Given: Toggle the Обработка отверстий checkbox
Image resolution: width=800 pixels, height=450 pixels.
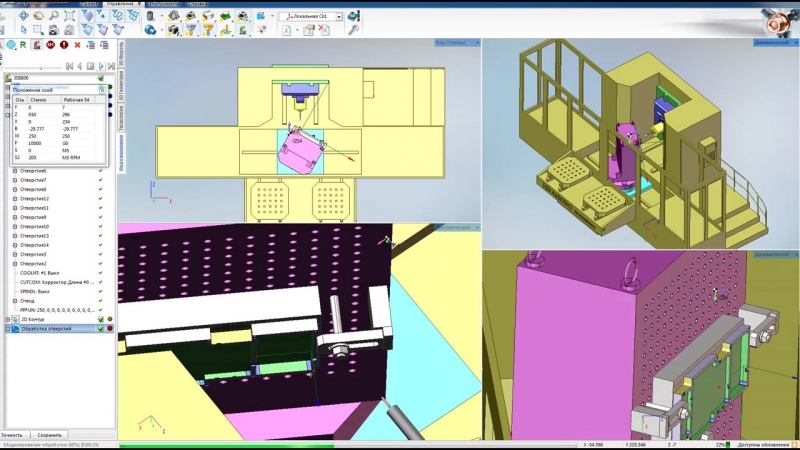Looking at the screenshot, I should (x=100, y=328).
